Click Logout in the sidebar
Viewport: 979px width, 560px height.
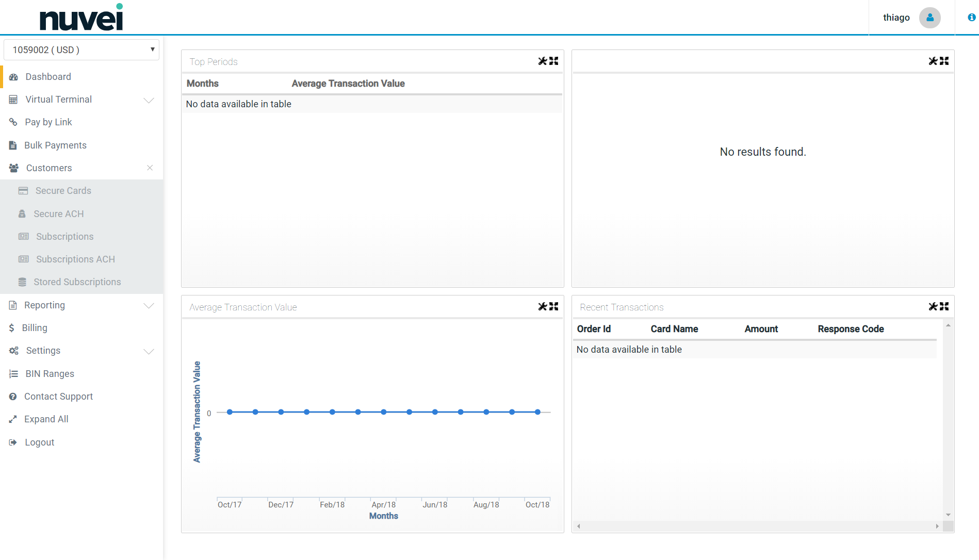pos(39,442)
